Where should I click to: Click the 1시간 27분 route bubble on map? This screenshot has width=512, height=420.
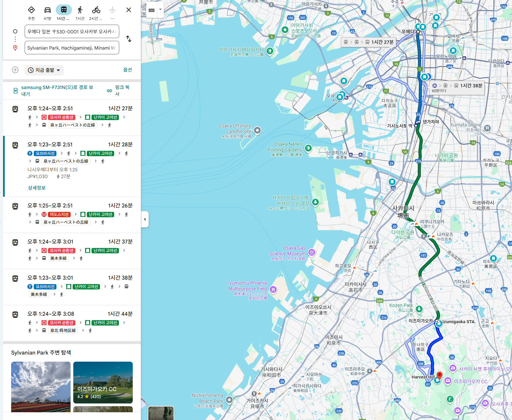click(x=369, y=42)
